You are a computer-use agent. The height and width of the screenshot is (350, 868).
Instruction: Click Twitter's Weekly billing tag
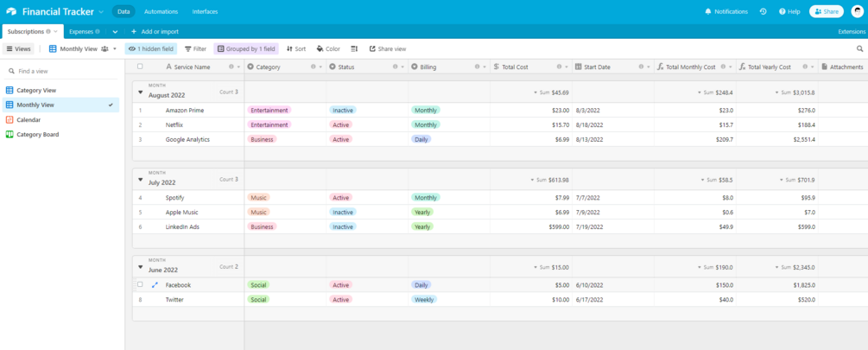point(424,300)
